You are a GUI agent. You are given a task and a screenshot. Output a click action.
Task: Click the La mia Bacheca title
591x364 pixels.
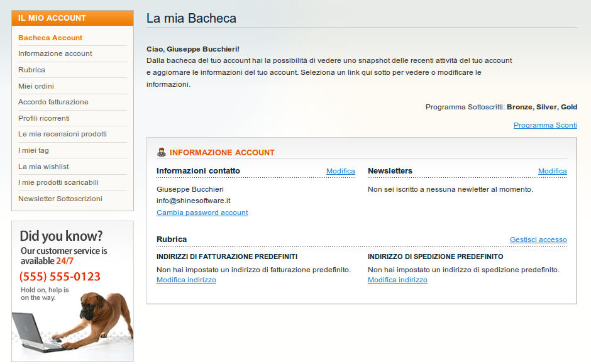192,18
